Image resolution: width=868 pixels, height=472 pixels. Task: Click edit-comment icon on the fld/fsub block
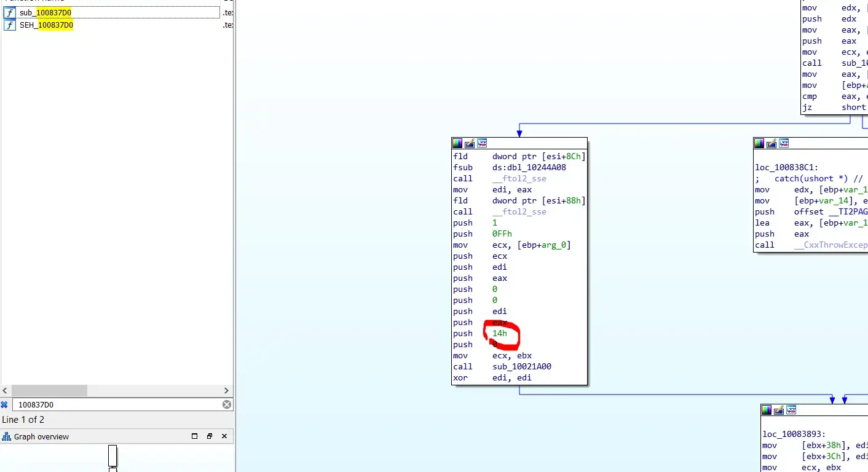(x=470, y=143)
